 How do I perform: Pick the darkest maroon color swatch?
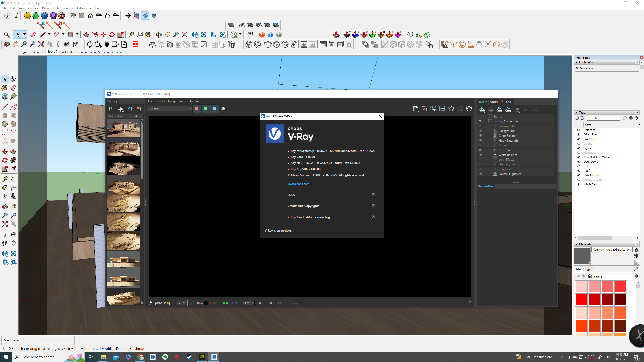click(620, 300)
